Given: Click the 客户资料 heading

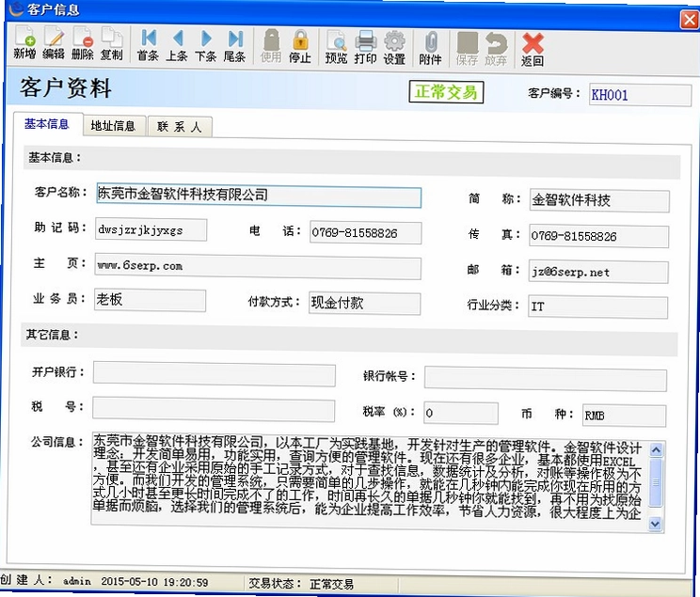Looking at the screenshot, I should pyautogui.click(x=65, y=87).
